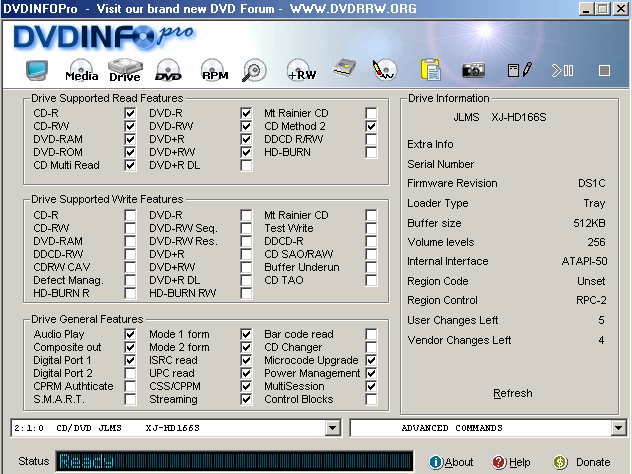Expand the ADVANCED COMMANDS dropdown arrow
The height and width of the screenshot is (474, 632).
tap(618, 428)
